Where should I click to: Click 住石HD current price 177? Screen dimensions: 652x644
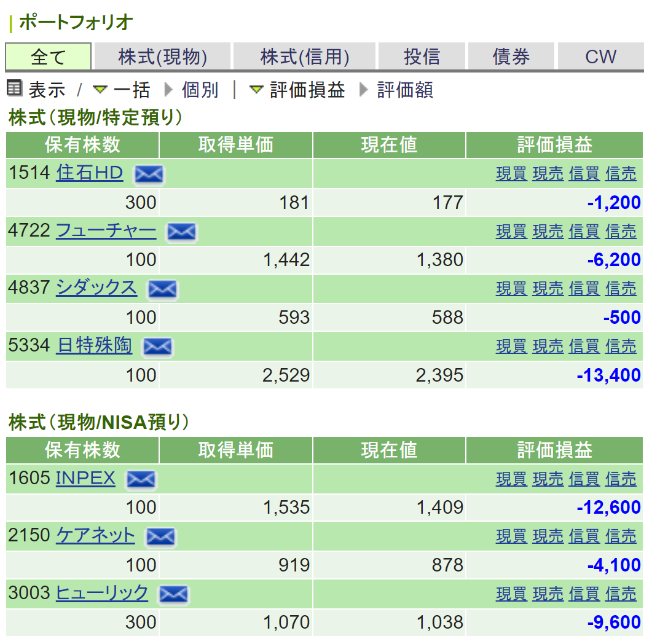pyautogui.click(x=448, y=203)
